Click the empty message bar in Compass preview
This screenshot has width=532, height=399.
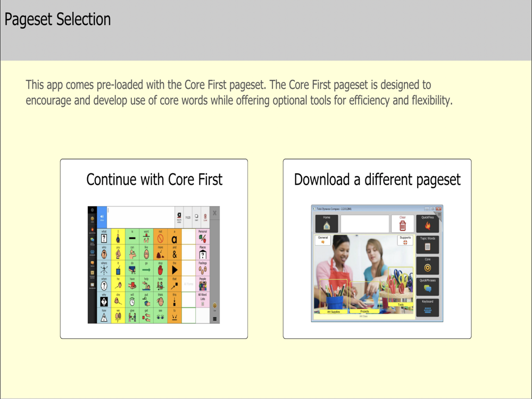[x=364, y=224]
